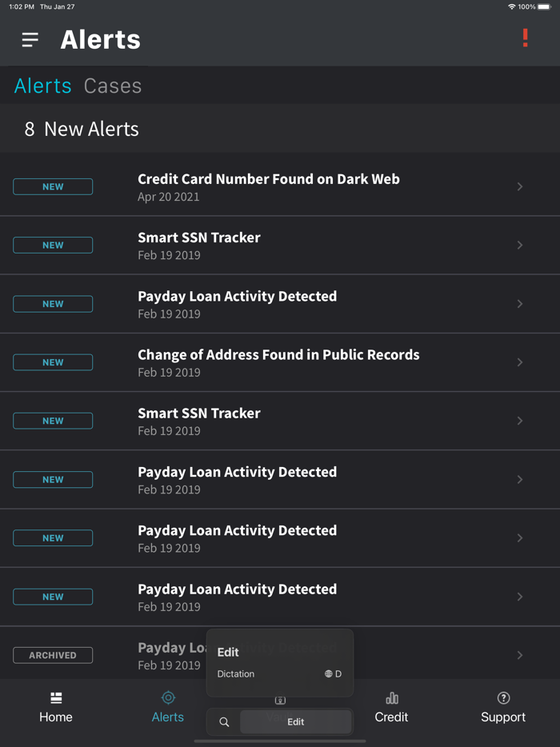Tap NEW badge on Credit Card alert
The height and width of the screenshot is (747, 560).
coord(53,186)
